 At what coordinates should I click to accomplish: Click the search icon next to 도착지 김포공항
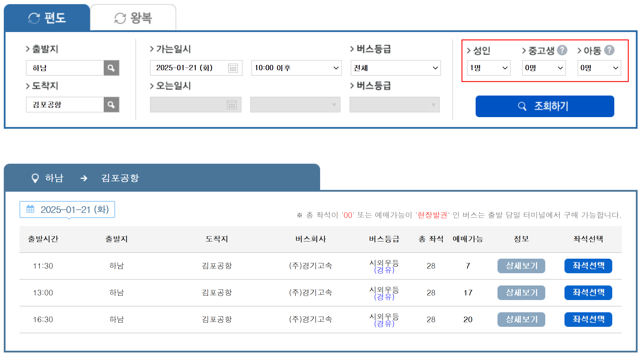tap(111, 105)
